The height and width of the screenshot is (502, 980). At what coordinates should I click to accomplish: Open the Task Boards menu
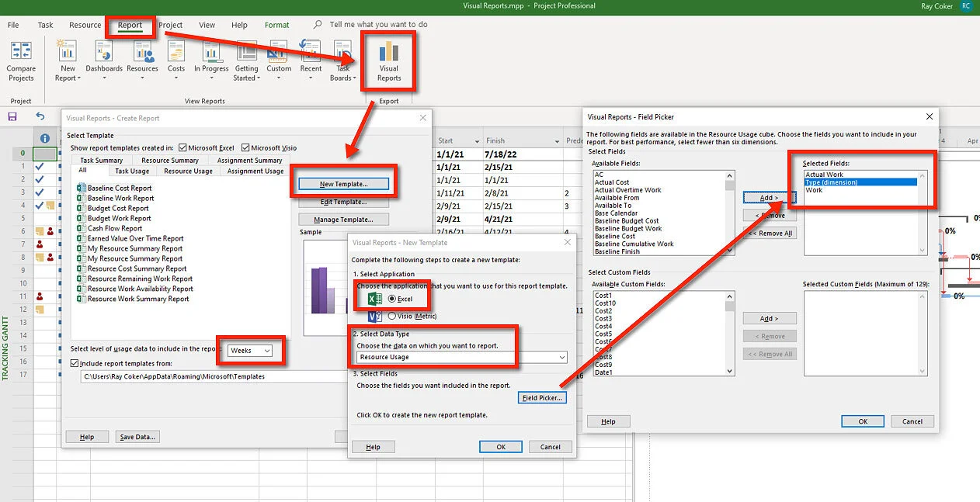coord(342,61)
